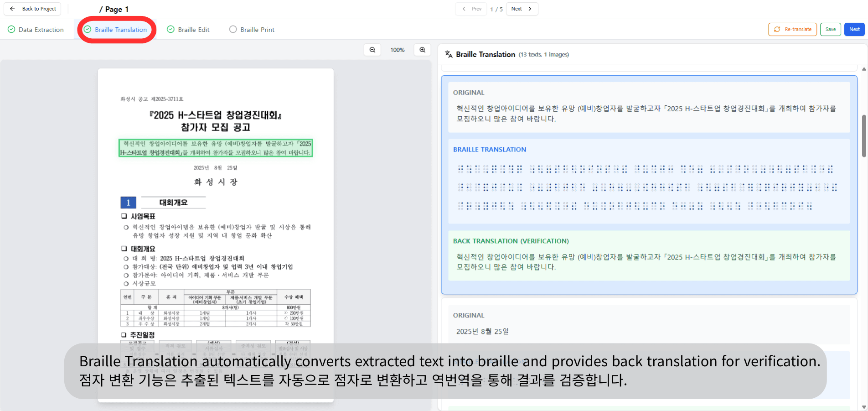This screenshot has height=411, width=868.
Task: Click the Data Extraction checkmark icon
Action: coord(11,30)
